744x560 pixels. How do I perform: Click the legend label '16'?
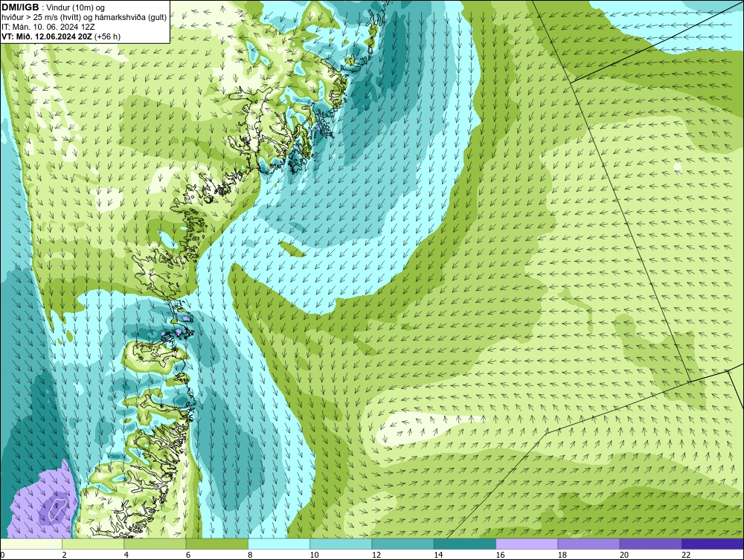pos(500,556)
